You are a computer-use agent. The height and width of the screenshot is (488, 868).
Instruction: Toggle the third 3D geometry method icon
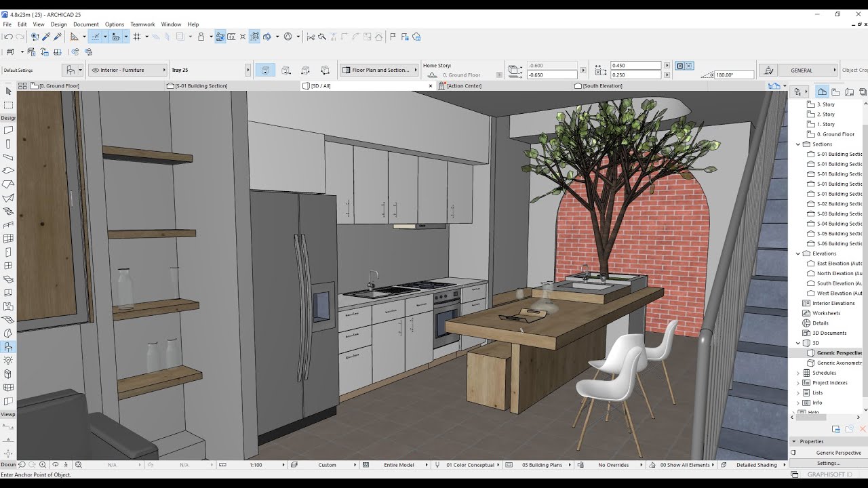(306, 70)
